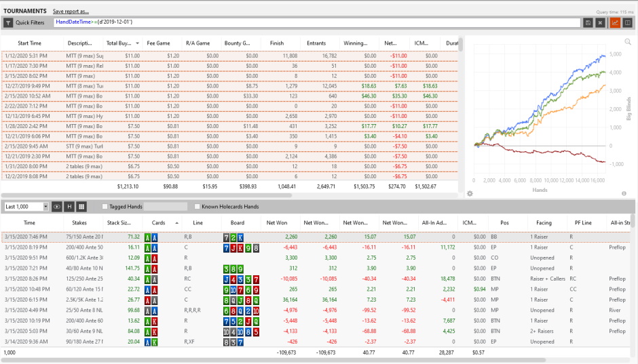
Task: Click the 36,164 Net Won cell
Action: click(x=290, y=300)
